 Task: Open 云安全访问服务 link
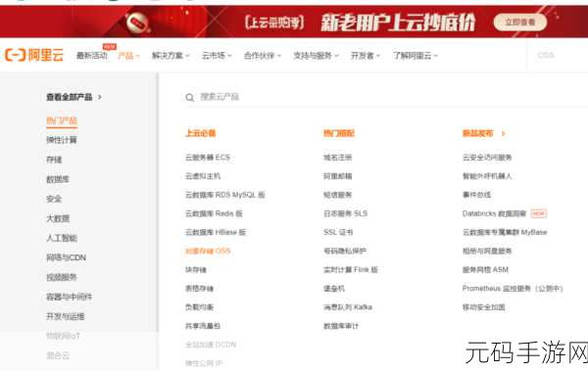click(x=487, y=158)
